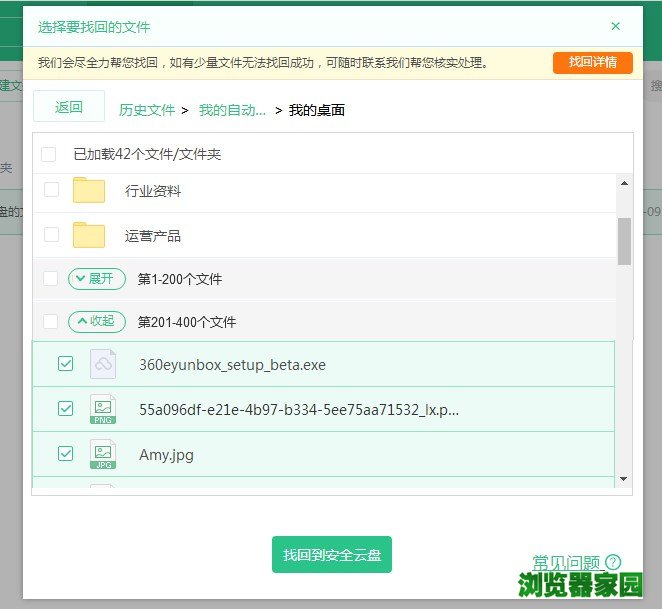This screenshot has width=662, height=609.
Task: Expand the 第1-200个文件 group
Action: tap(97, 279)
